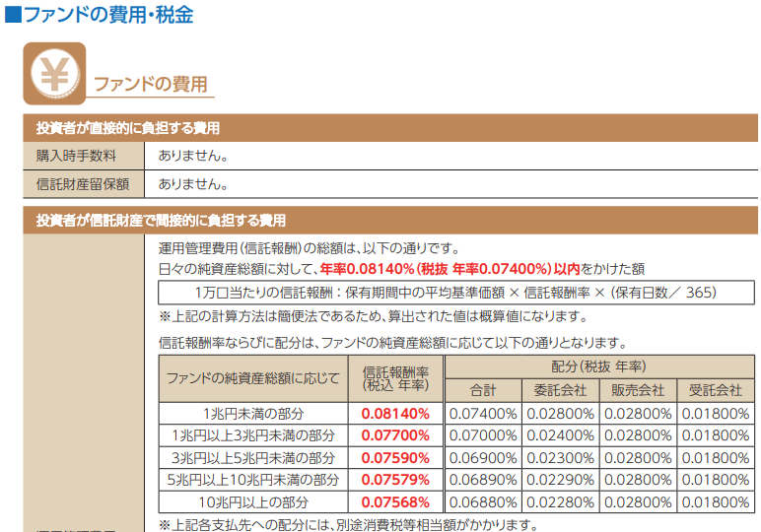Click the 1兆円未満の部分 row label
The width and height of the screenshot is (761, 532).
pyautogui.click(x=253, y=414)
